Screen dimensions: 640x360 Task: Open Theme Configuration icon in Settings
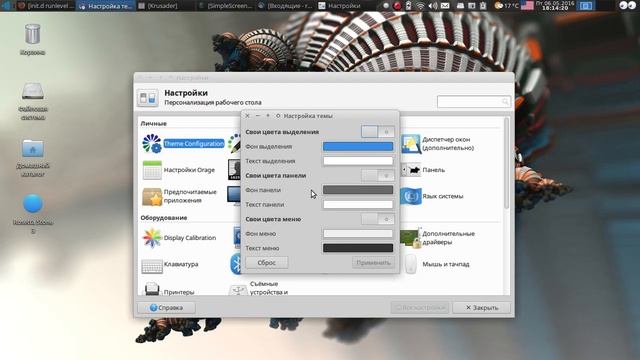pos(152,144)
